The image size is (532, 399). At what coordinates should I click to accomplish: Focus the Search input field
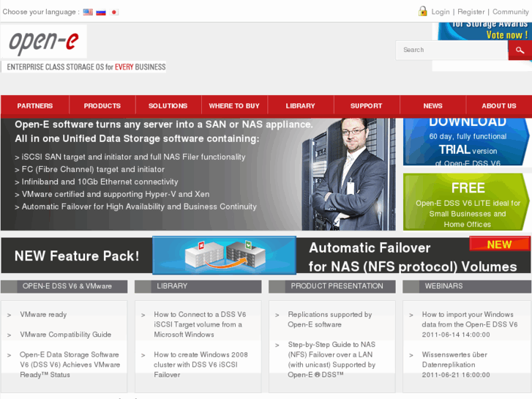coord(452,50)
